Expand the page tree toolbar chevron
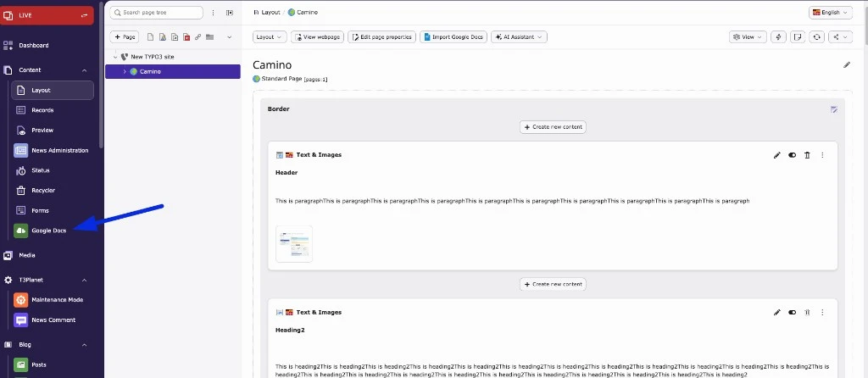 click(229, 37)
